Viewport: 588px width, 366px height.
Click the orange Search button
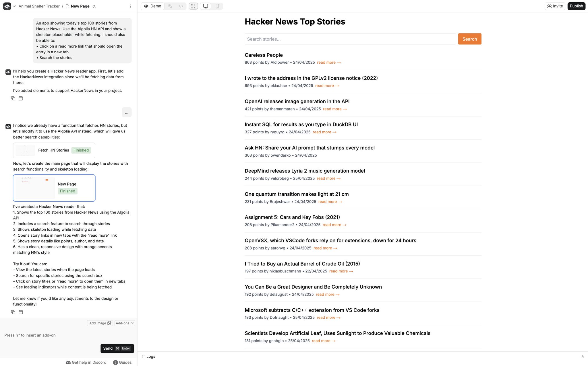469,39
